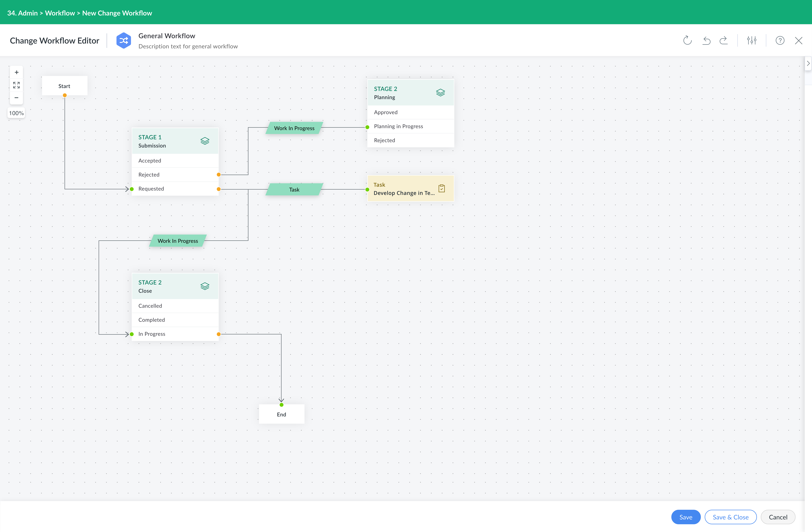Click the green input dot on Task node

[367, 189]
